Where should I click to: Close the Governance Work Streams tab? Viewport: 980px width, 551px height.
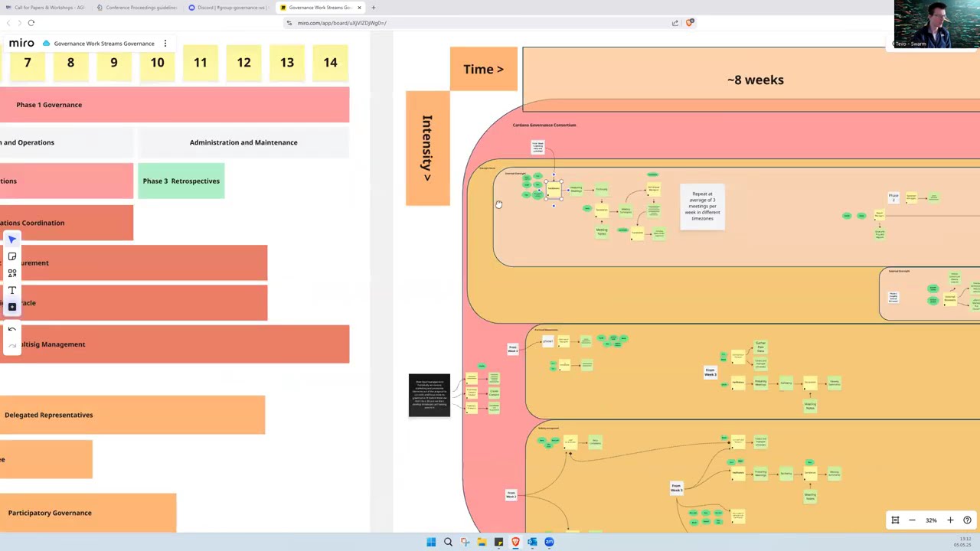[x=359, y=8]
